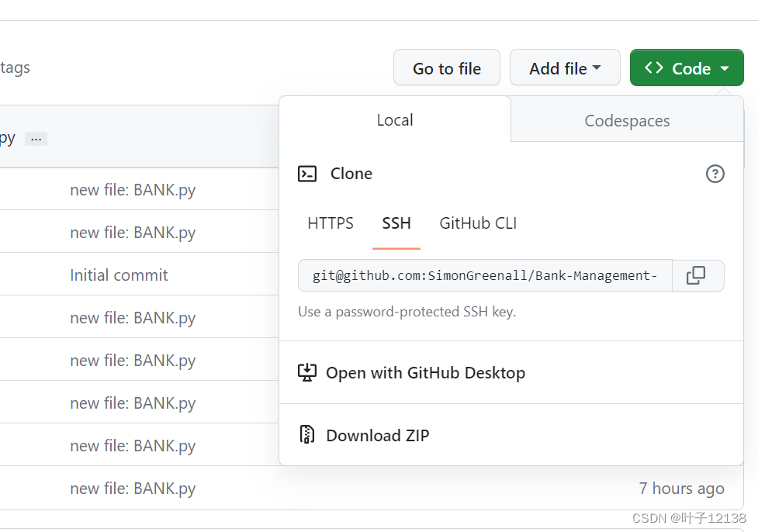
Task: Open the tags link
Action: (15, 67)
